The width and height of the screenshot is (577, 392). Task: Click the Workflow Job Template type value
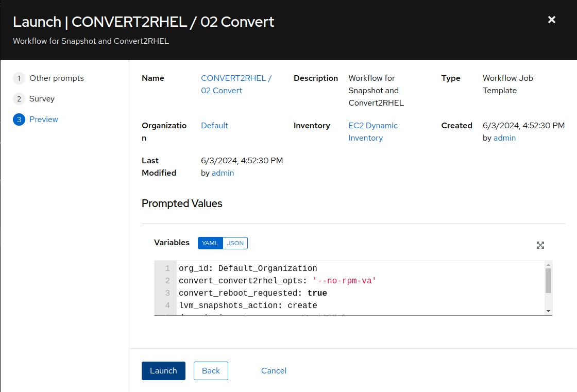pyautogui.click(x=508, y=84)
